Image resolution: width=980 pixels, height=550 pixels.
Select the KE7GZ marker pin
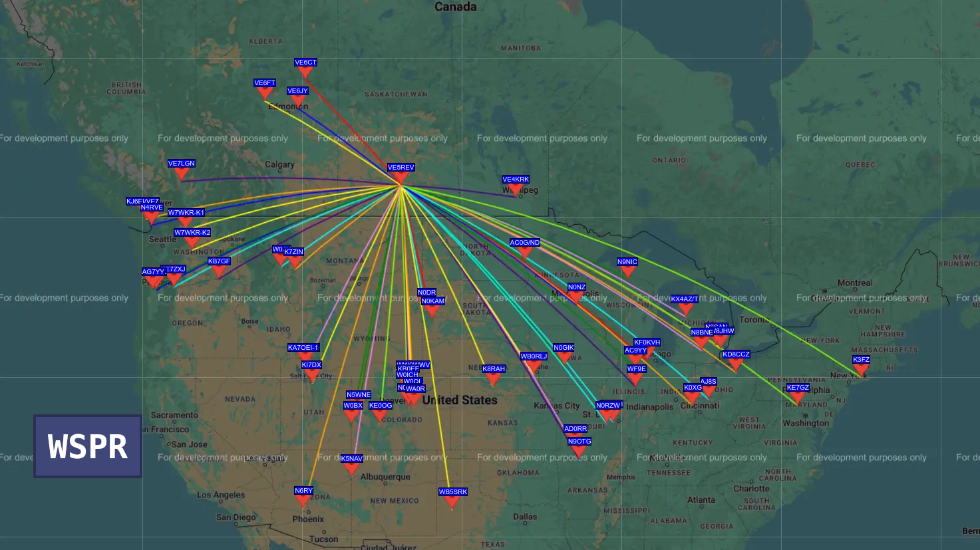798,398
